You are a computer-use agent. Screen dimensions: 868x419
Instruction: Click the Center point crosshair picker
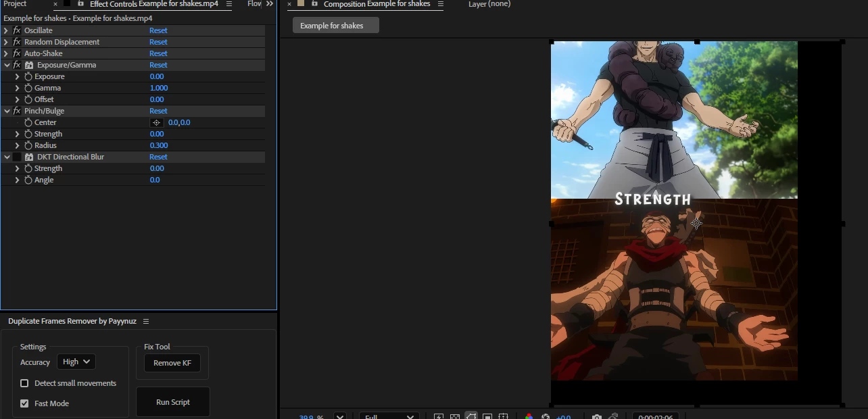coord(156,122)
